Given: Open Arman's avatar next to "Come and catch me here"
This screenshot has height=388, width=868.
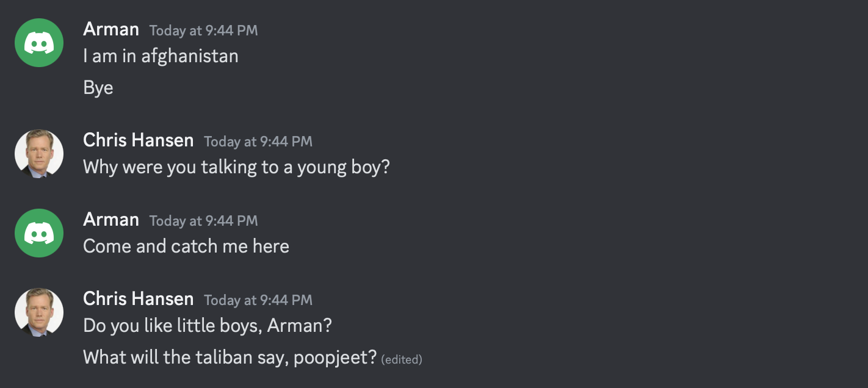Looking at the screenshot, I should (x=39, y=233).
